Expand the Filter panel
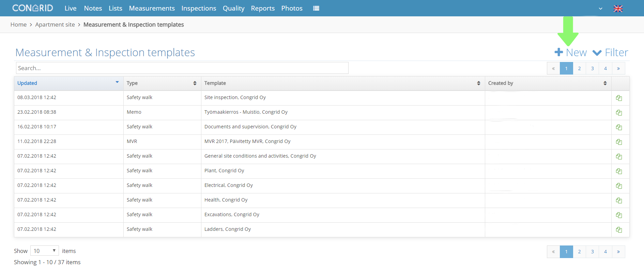Viewport: 644px width, 271px height. pyautogui.click(x=610, y=52)
